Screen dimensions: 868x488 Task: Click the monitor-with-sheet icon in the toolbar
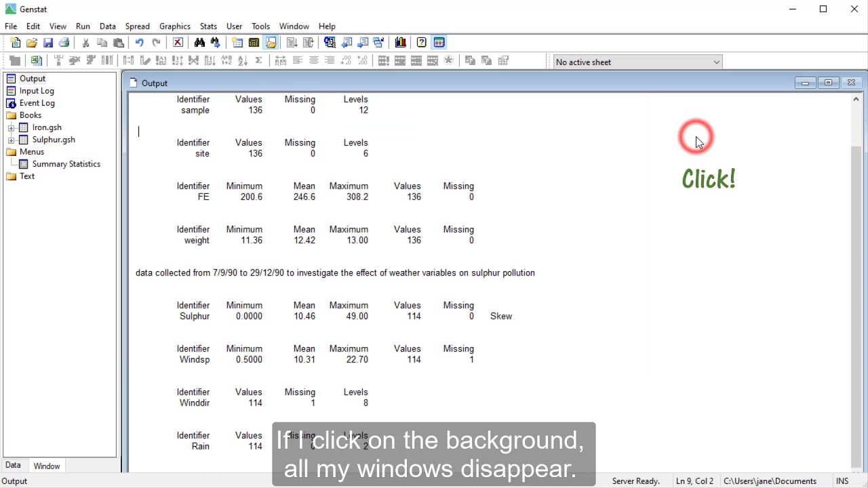(x=330, y=43)
